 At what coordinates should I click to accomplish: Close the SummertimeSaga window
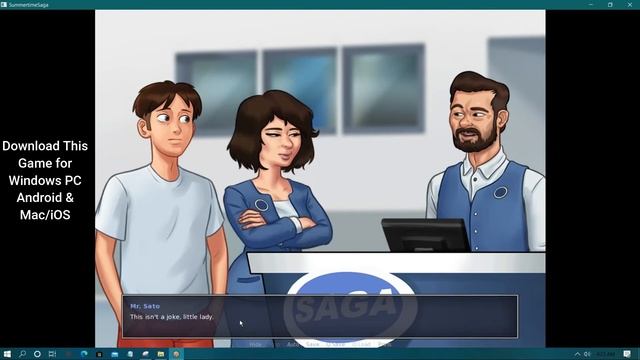tap(630, 4)
